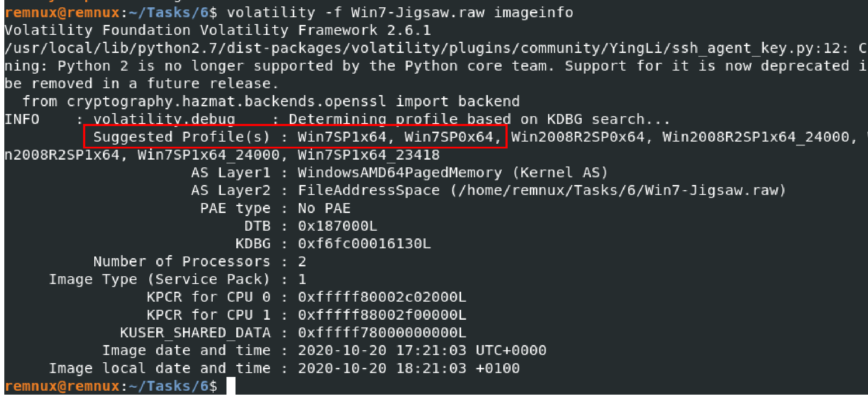The image size is (868, 395).
Task: Click the 'No PAE' value
Action: [324, 208]
